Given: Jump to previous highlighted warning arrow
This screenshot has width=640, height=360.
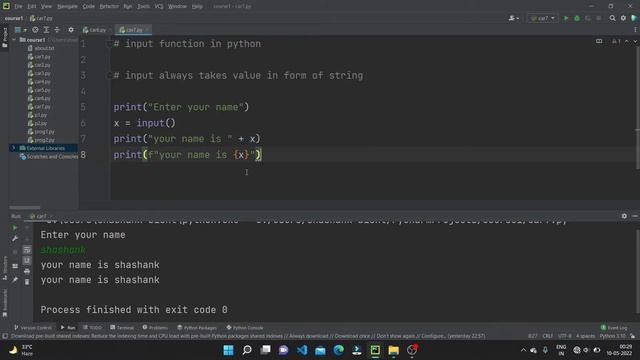Looking at the screenshot, I should click(x=627, y=41).
